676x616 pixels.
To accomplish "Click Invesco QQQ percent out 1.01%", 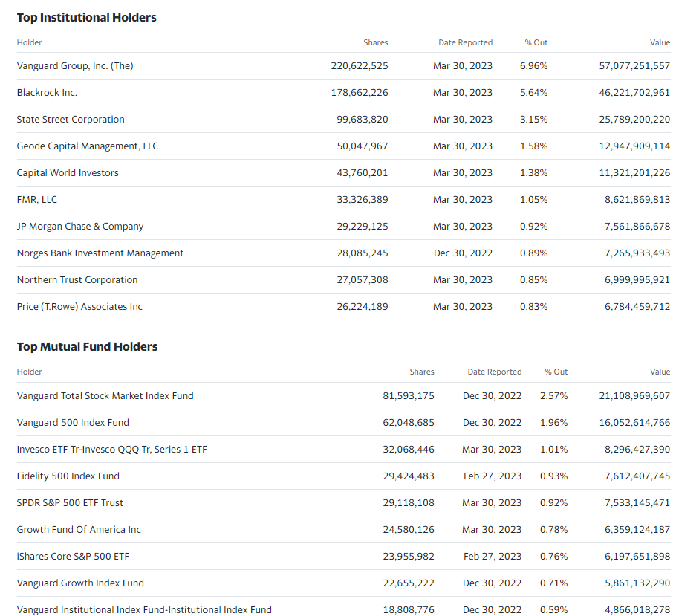I will 554,450.
